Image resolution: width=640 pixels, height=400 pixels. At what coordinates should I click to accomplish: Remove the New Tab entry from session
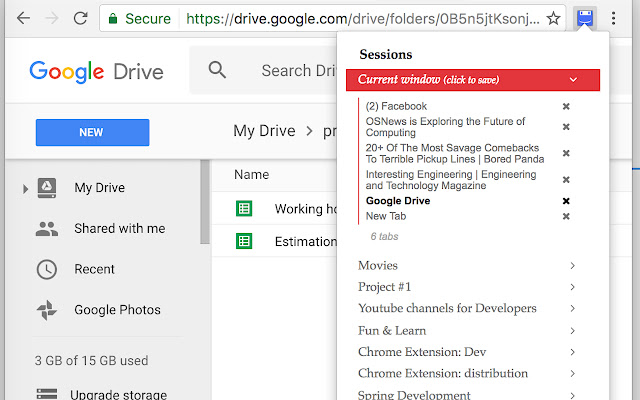pos(566,216)
